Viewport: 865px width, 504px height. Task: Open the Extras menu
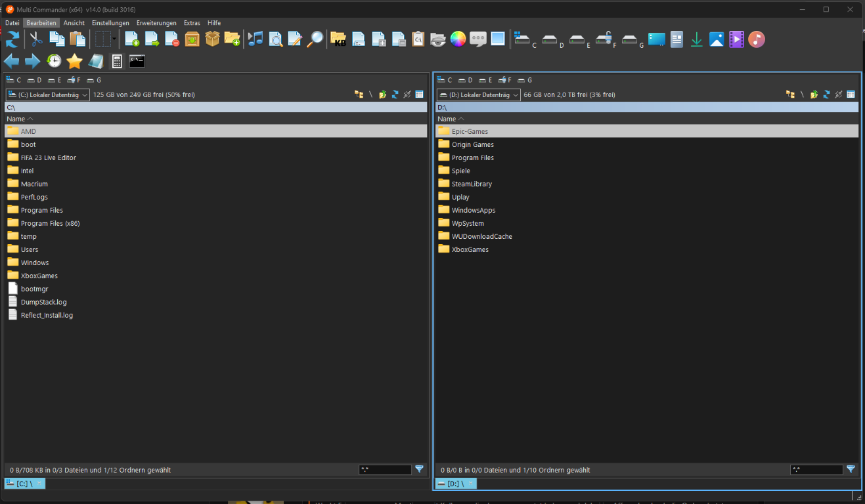192,23
